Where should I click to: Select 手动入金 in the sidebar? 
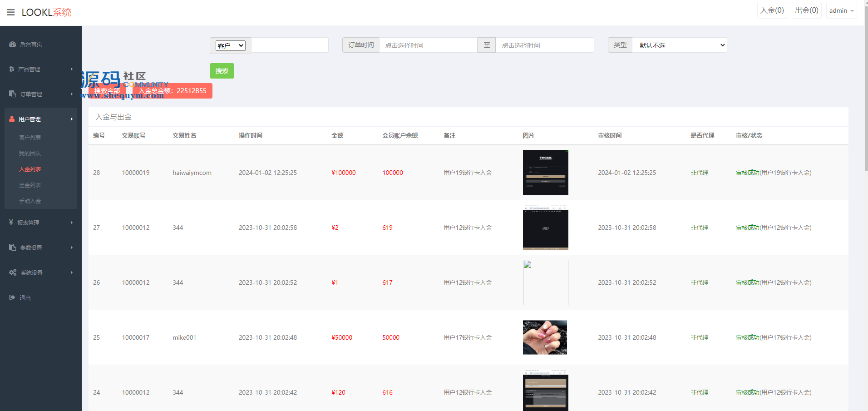30,201
